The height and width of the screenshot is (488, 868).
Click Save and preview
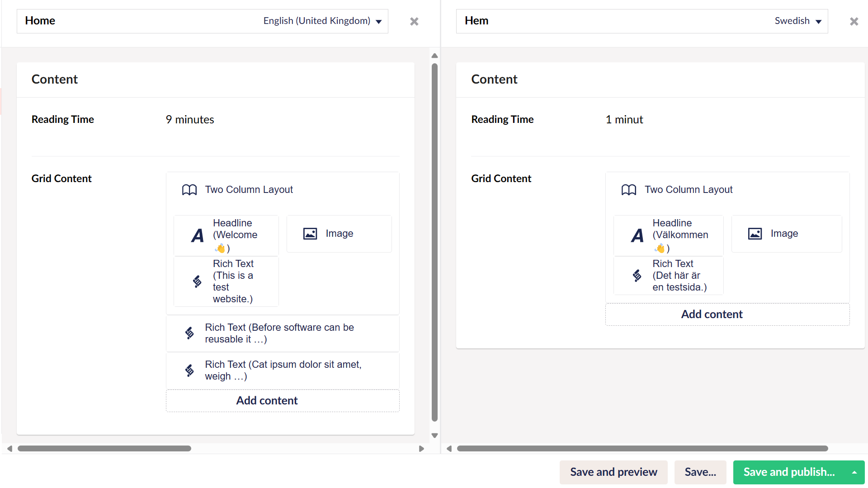point(613,472)
